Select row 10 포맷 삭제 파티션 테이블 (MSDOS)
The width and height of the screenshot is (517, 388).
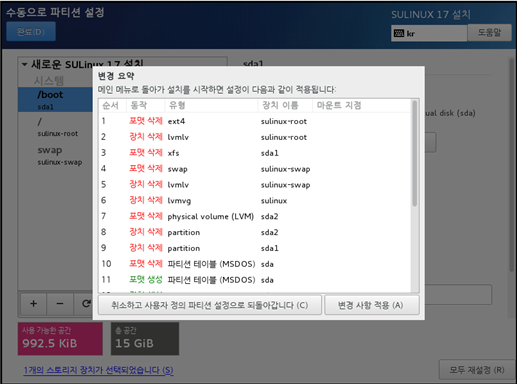pyautogui.click(x=255, y=264)
